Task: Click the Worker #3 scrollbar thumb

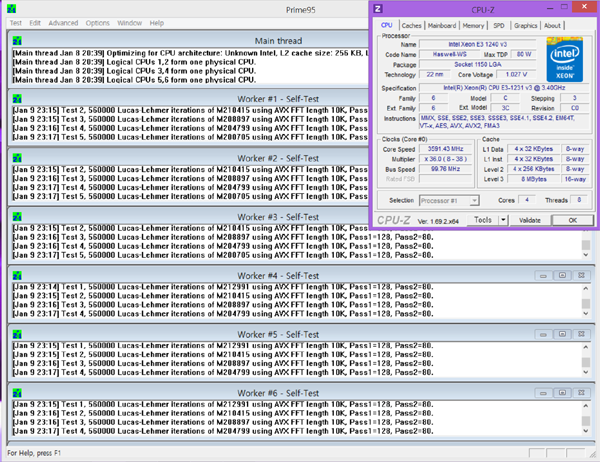Action: click(586, 245)
